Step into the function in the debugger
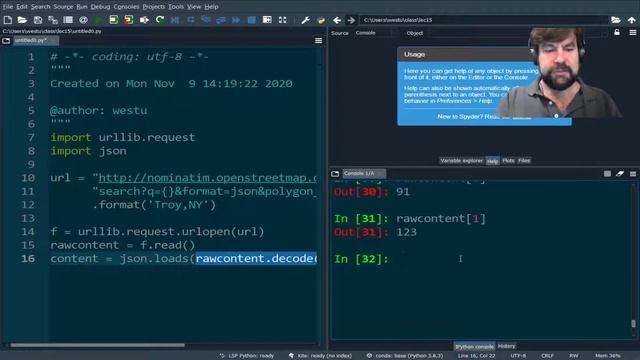640x360 pixels. click(x=206, y=20)
